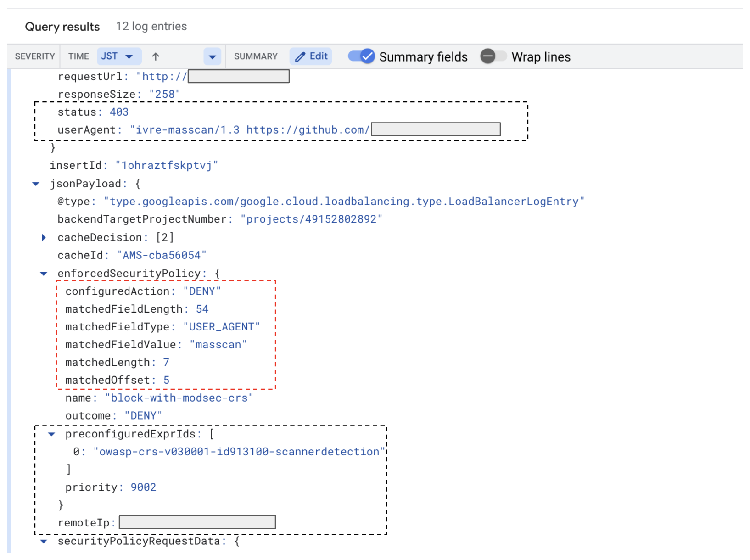
Task: Click the outcome value DENY
Action: coord(143,416)
